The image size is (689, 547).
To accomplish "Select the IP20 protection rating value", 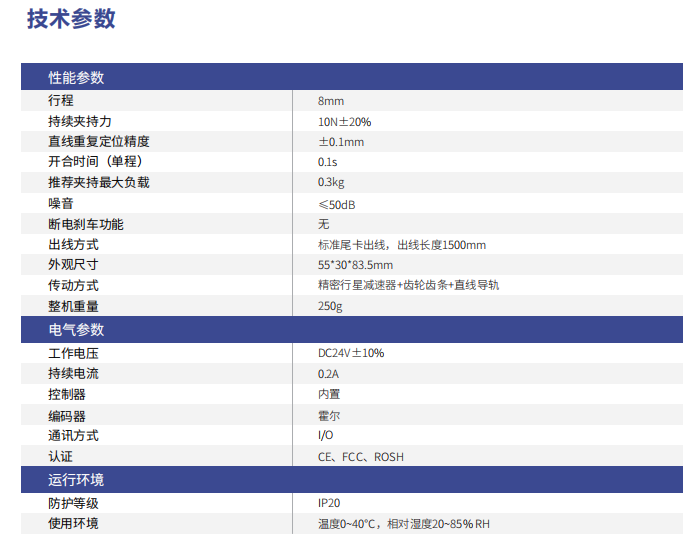I will coord(330,503).
